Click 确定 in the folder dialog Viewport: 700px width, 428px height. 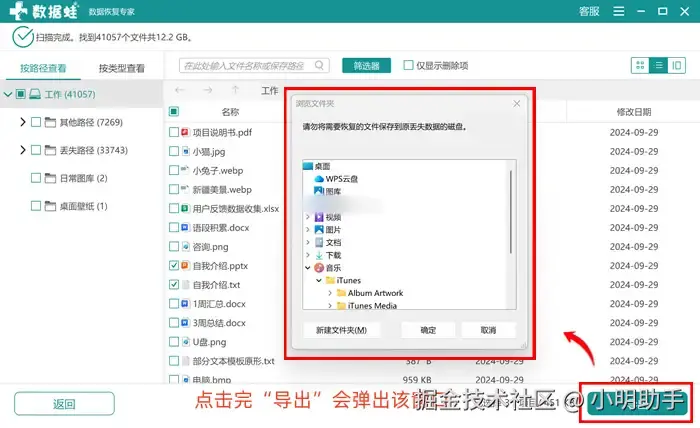(428, 330)
